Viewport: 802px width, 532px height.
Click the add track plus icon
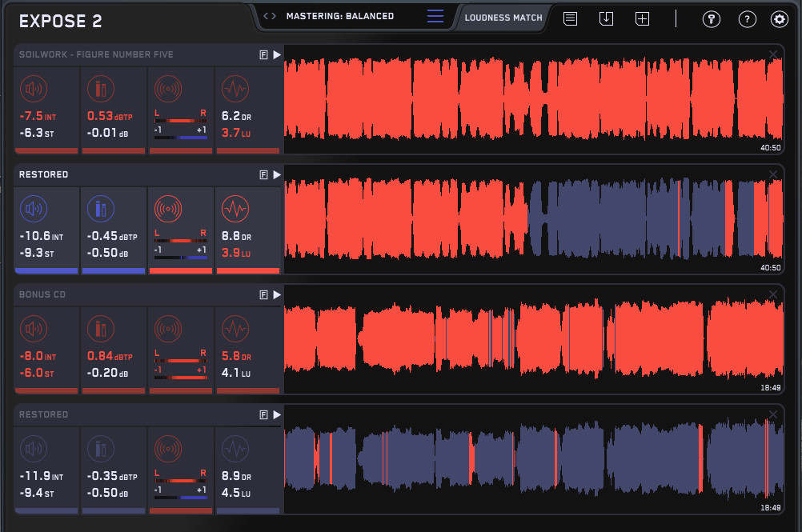[x=642, y=18]
